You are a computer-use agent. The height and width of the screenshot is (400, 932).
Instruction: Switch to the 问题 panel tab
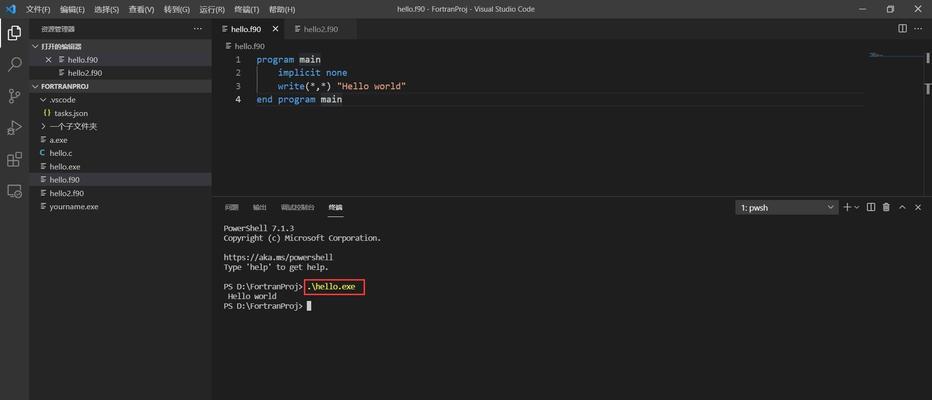(231, 207)
